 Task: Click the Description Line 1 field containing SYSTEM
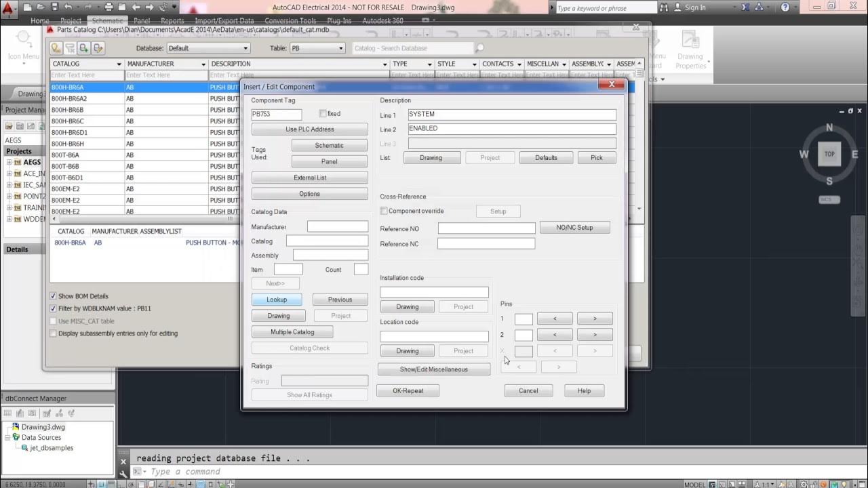512,115
